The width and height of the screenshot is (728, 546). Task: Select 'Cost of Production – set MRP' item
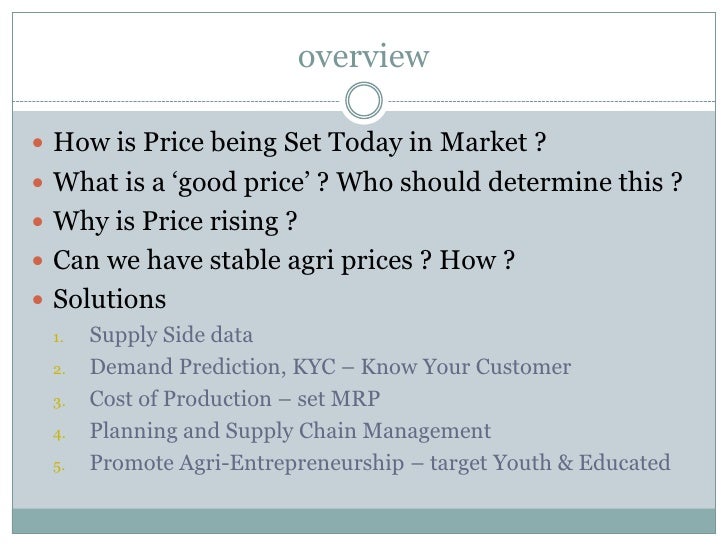(x=235, y=399)
